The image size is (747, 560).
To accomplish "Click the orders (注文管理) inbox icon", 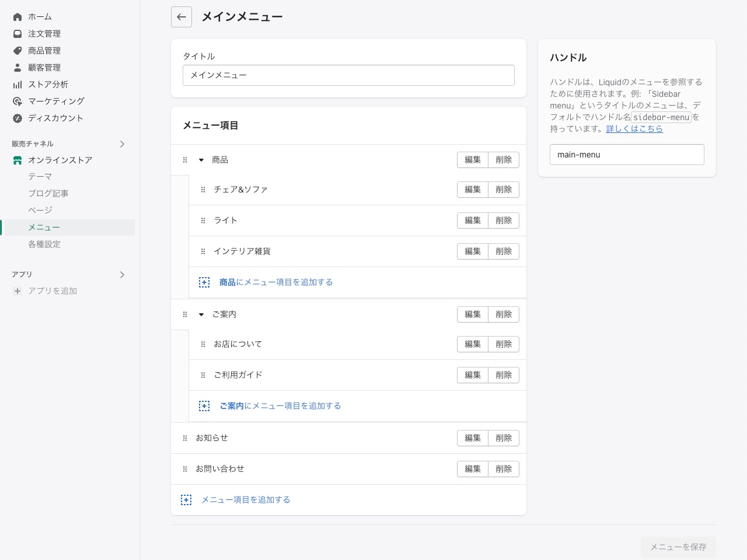I will point(18,34).
